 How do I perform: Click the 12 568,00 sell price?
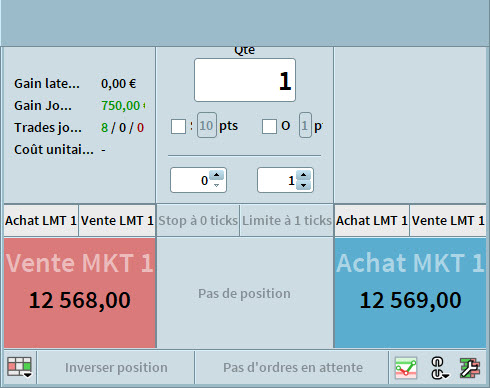80,300
